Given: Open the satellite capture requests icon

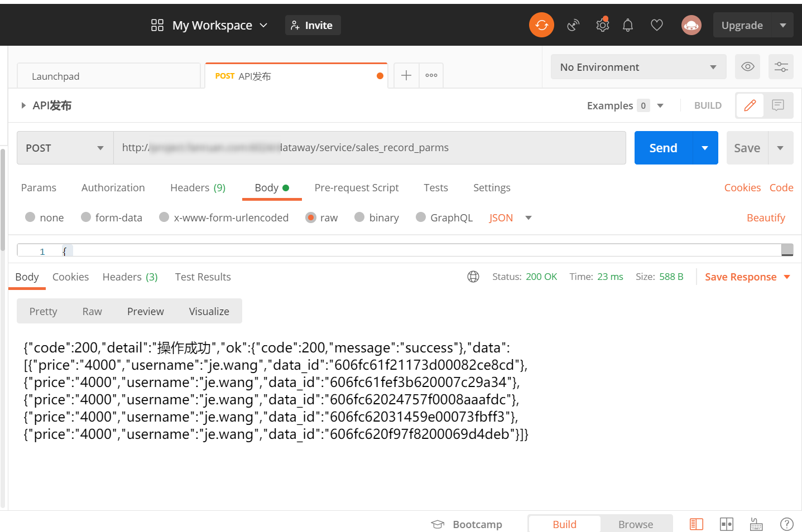Looking at the screenshot, I should coord(573,25).
